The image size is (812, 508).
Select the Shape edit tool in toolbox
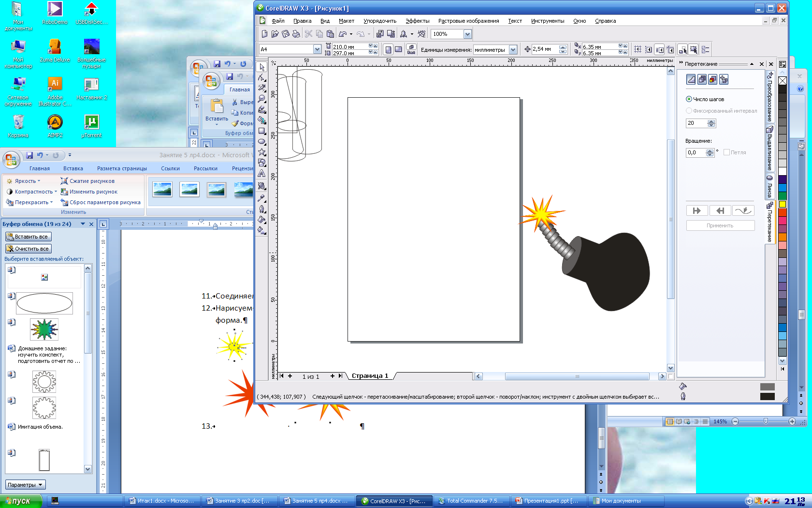tap(262, 77)
